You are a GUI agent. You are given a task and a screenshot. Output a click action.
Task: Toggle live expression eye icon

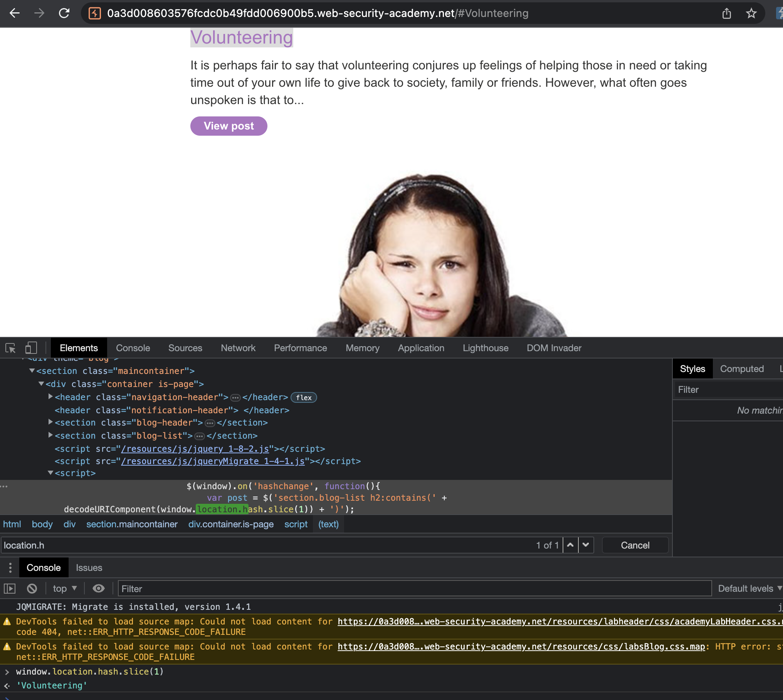tap(99, 589)
